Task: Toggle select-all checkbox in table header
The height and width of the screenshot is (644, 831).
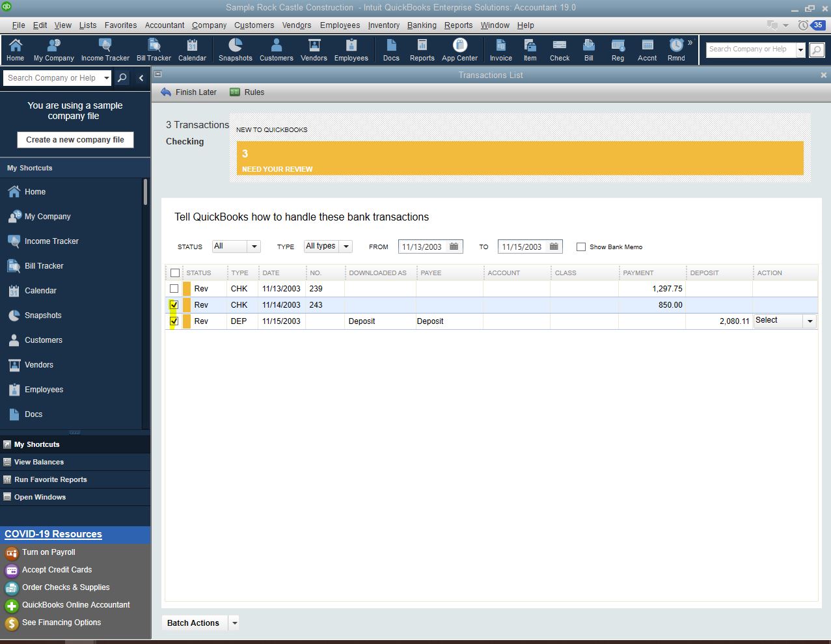Action: click(174, 273)
